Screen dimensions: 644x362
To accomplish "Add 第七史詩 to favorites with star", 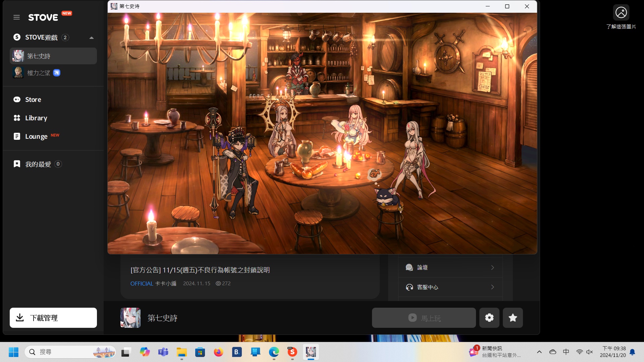I will (513, 318).
